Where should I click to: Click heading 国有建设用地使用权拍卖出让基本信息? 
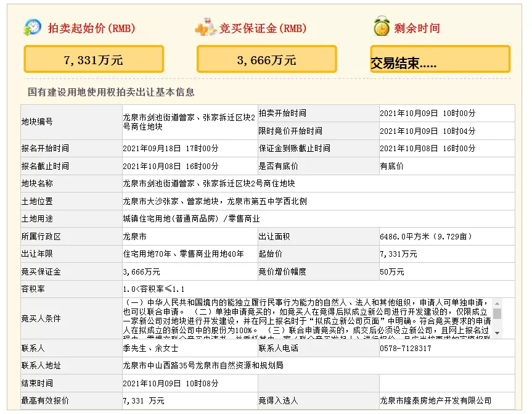[x=111, y=92]
